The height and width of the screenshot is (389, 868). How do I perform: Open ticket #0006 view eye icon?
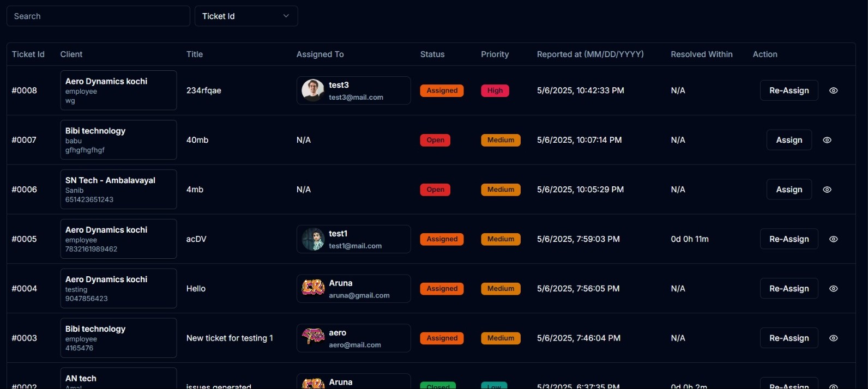(827, 190)
